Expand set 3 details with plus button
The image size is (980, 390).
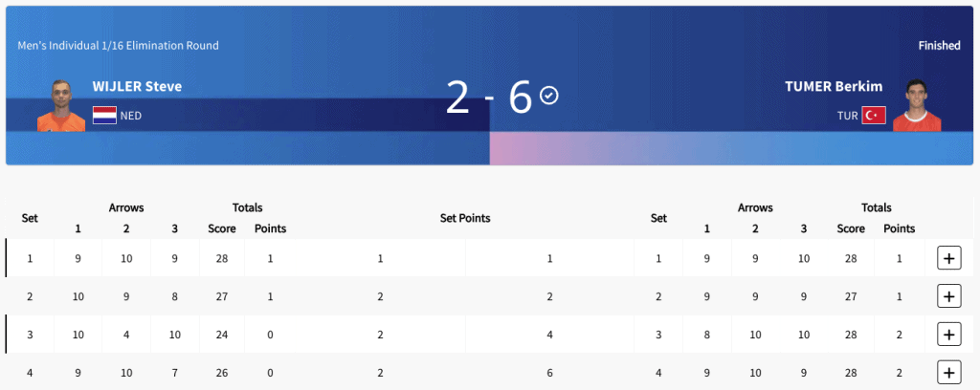point(948,335)
